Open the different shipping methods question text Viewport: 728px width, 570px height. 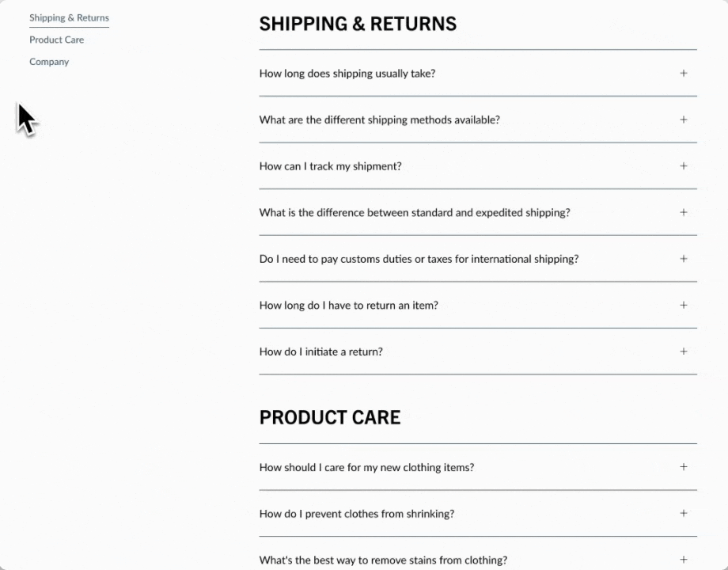coord(379,120)
